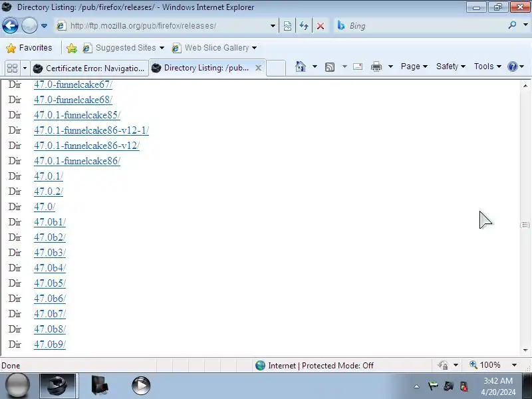Open the 47.0-funnelcake68/ directory link
The width and height of the screenshot is (532, 399).
pyautogui.click(x=73, y=100)
